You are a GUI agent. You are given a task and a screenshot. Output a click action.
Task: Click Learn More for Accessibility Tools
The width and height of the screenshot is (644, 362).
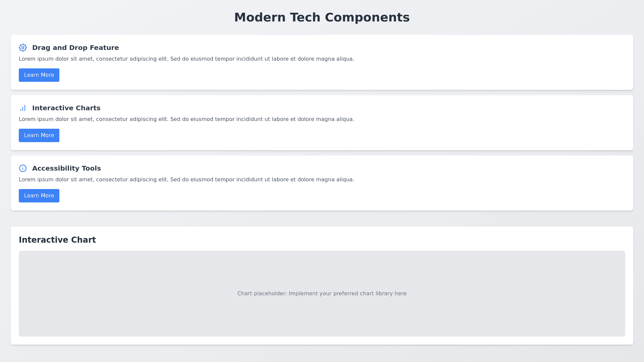click(39, 196)
